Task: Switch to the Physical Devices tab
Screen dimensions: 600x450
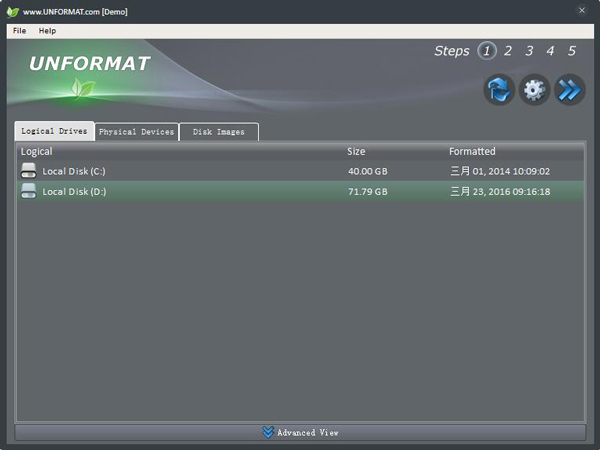Action: click(x=137, y=132)
